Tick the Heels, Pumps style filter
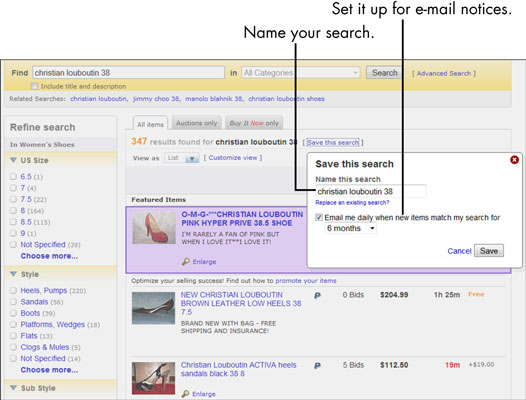 coord(13,291)
